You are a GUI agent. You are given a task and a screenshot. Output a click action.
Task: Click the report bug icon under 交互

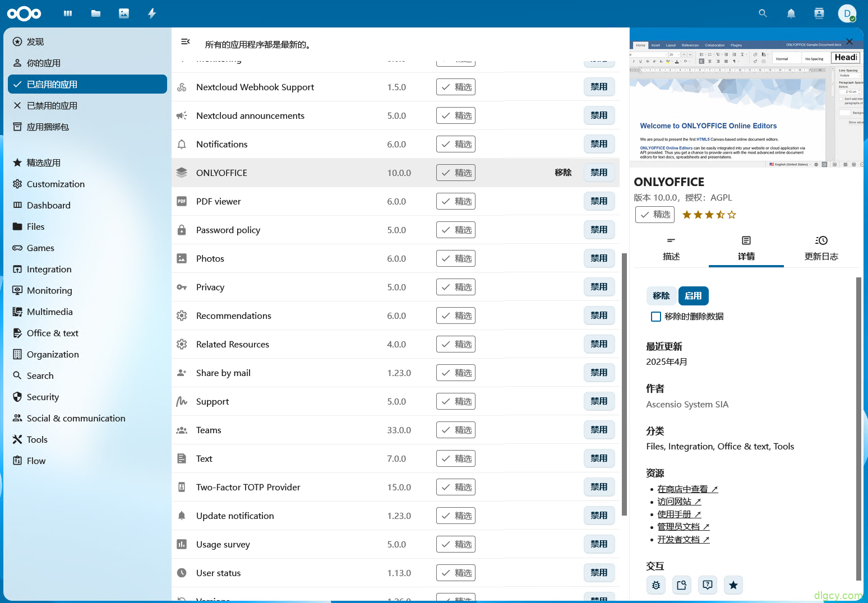click(656, 585)
